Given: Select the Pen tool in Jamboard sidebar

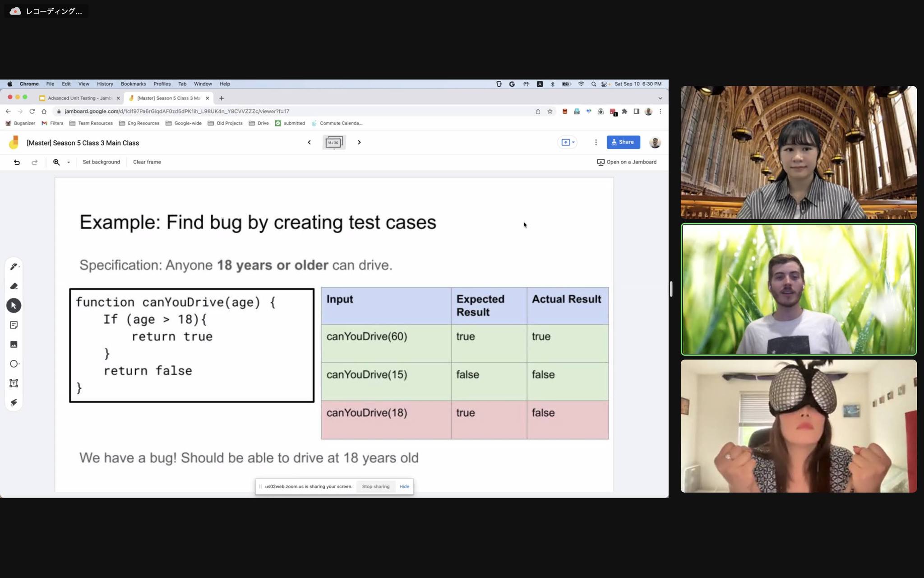Looking at the screenshot, I should pyautogui.click(x=14, y=267).
